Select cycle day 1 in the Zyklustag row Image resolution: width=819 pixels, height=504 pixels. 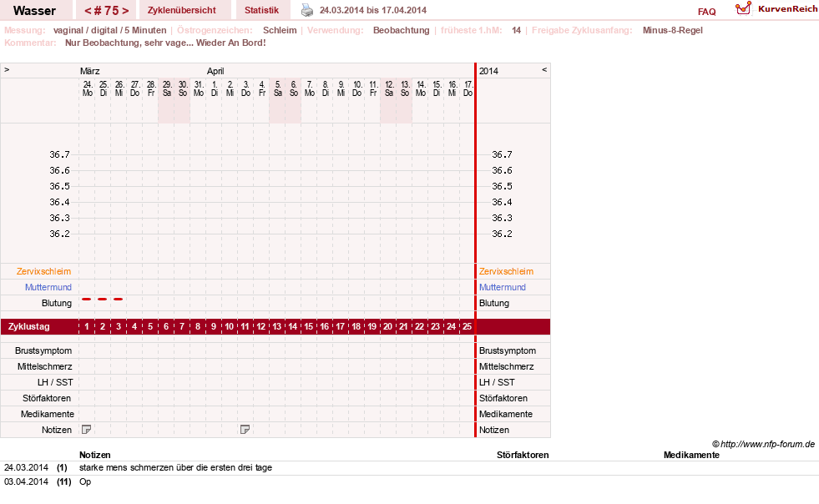(x=87, y=326)
